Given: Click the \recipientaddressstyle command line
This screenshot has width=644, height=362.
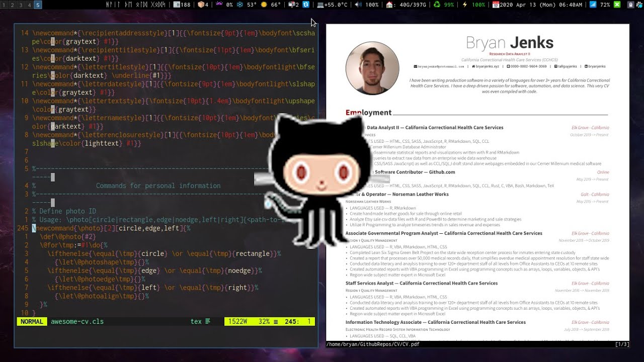Looking at the screenshot, I should tap(174, 37).
